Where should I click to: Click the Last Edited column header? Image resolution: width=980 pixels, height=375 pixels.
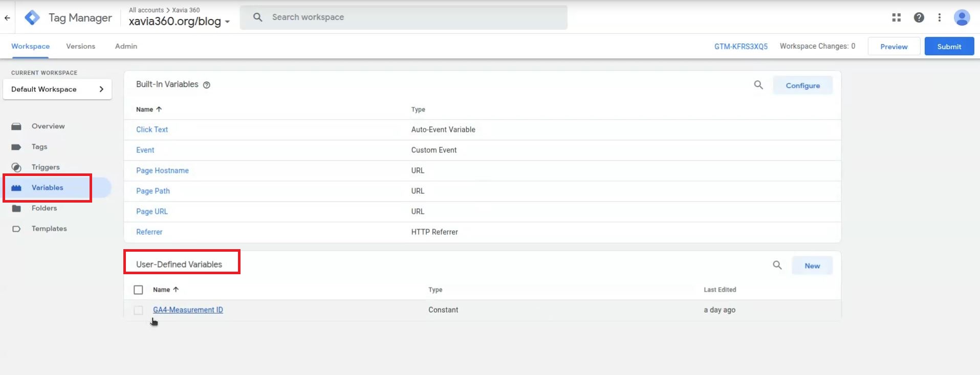click(720, 290)
